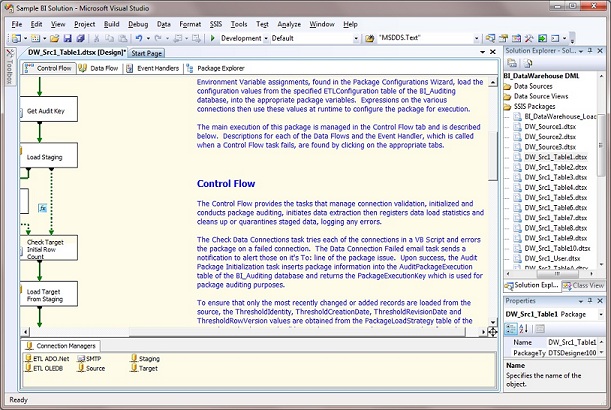Toggle auto-hide pin on the Properties panel

(x=590, y=300)
